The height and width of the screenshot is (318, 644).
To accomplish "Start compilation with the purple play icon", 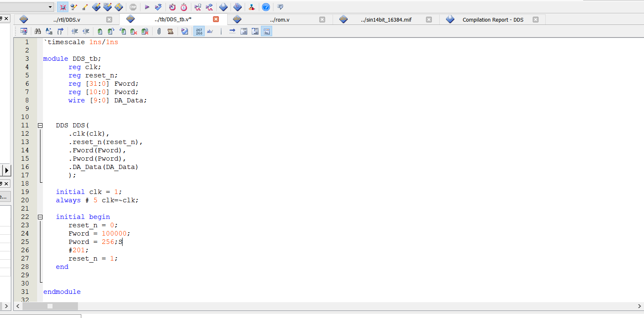I will click(147, 7).
